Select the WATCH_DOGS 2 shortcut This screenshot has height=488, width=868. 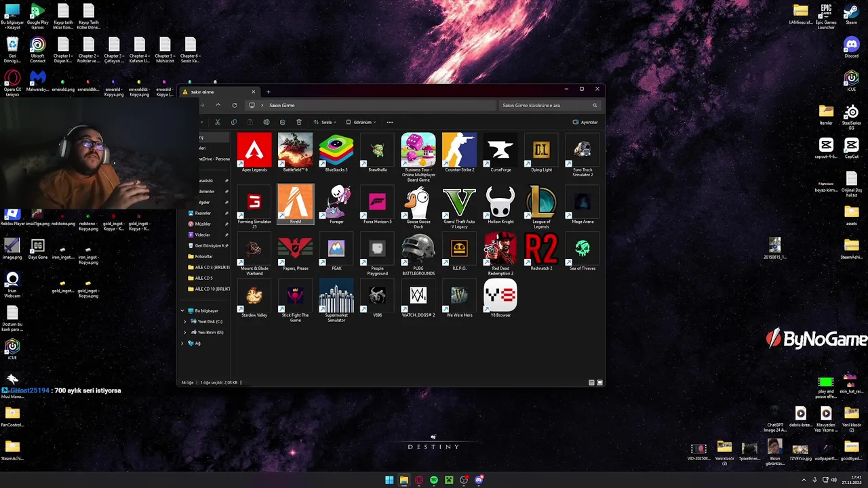(x=418, y=298)
